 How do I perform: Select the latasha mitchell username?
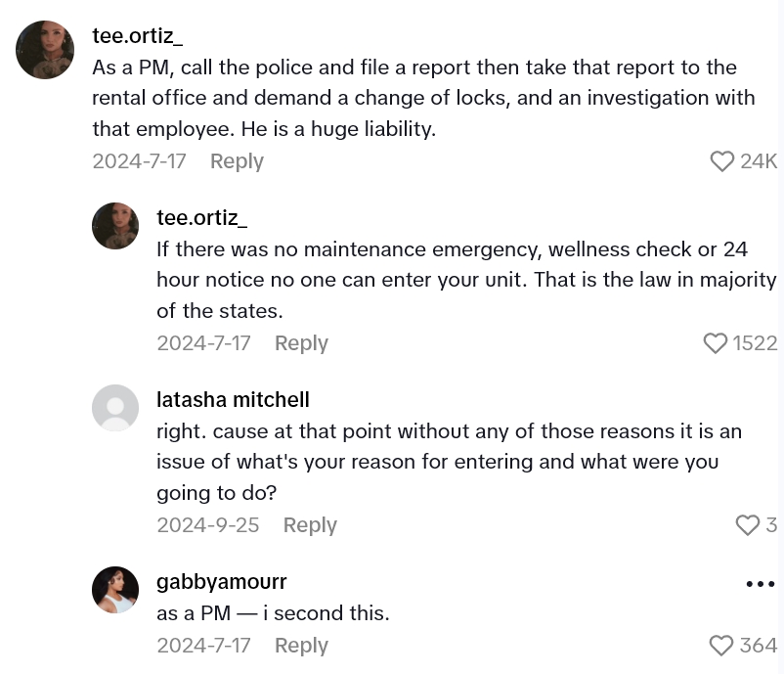tap(233, 399)
